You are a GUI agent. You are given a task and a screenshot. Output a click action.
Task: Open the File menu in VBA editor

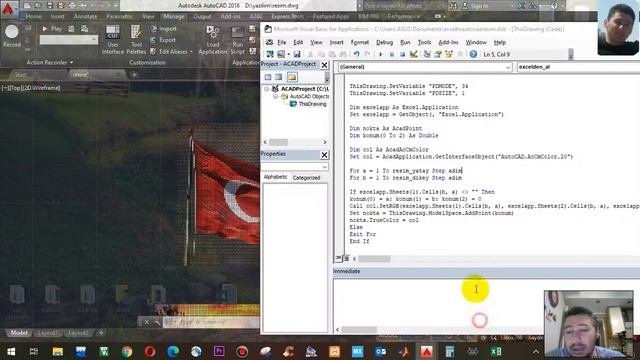point(282,42)
